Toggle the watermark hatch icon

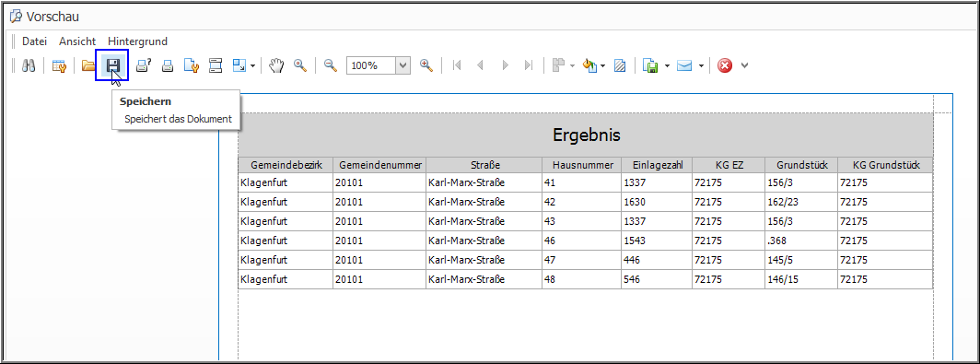click(620, 65)
